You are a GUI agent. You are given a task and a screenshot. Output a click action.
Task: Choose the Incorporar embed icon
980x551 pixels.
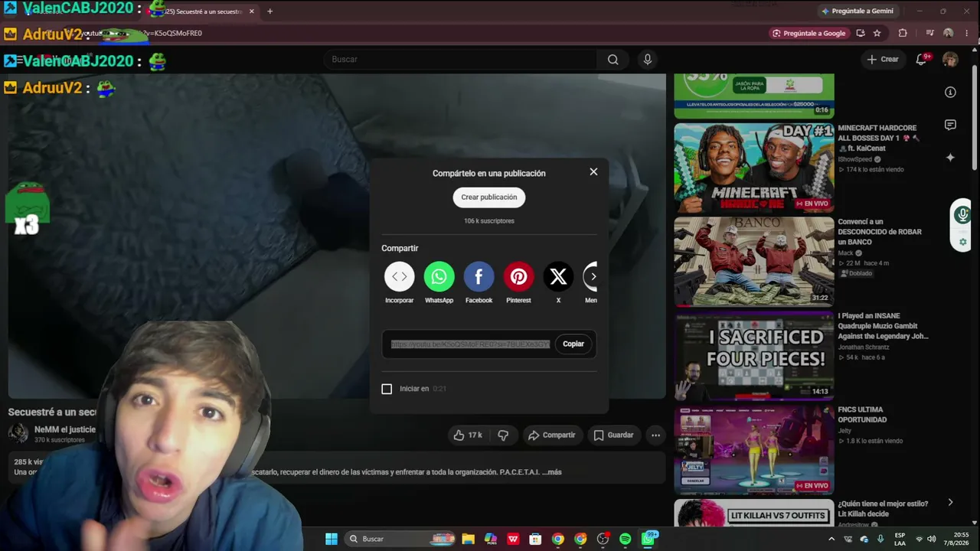point(399,276)
